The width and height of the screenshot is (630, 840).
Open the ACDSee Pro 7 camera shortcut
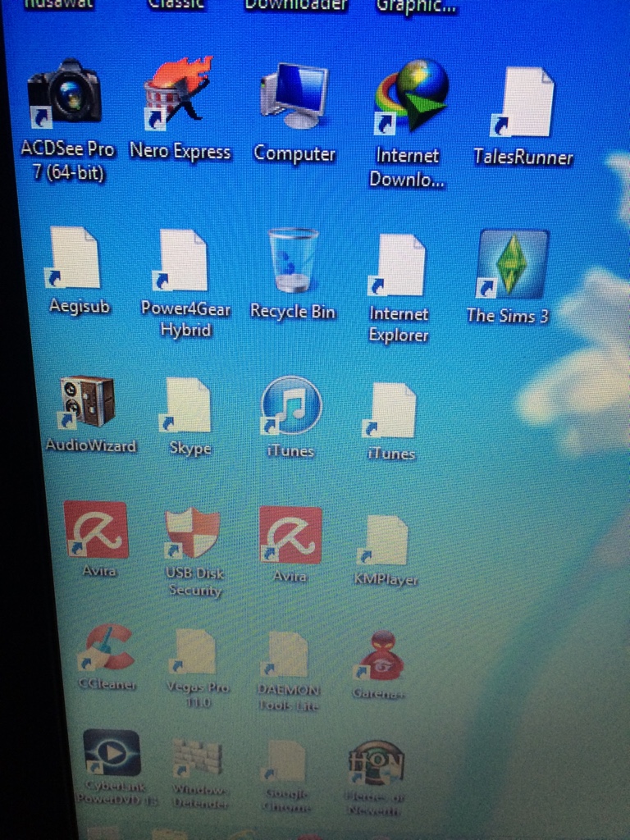65,94
